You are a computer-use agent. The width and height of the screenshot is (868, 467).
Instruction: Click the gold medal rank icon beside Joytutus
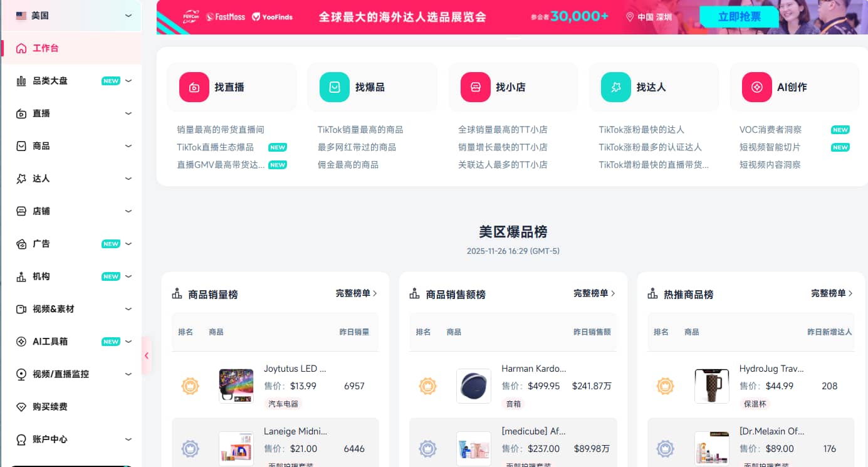pyautogui.click(x=190, y=386)
